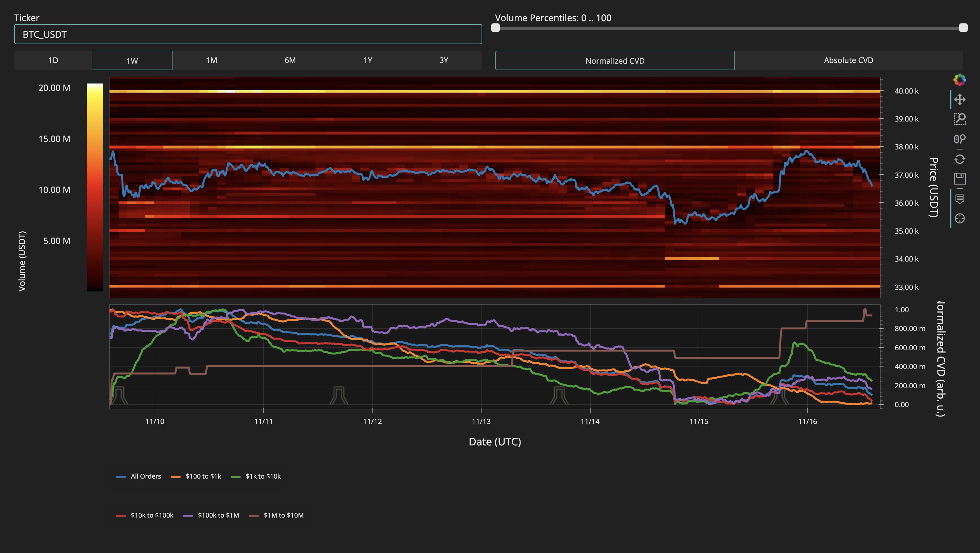This screenshot has height=553, width=980.
Task: Click the Save plot icon
Action: point(960,178)
